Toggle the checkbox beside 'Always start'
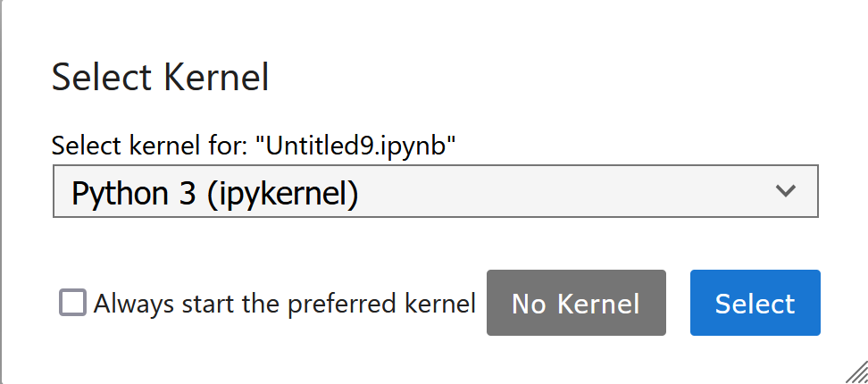Viewport: 868px width, 384px height. pos(72,304)
